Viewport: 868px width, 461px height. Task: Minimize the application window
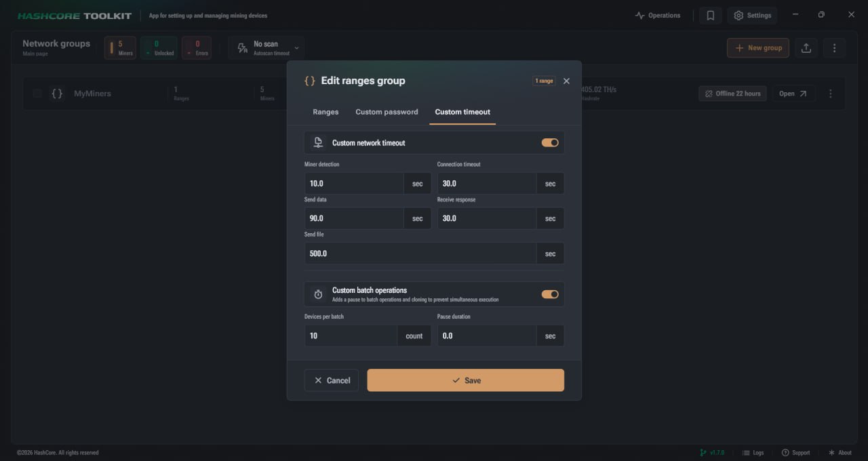click(795, 15)
